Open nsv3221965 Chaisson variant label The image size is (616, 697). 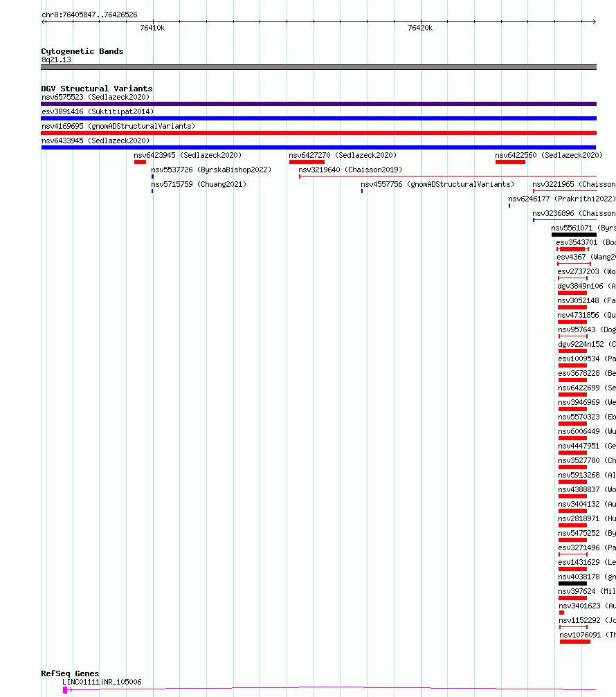click(574, 184)
